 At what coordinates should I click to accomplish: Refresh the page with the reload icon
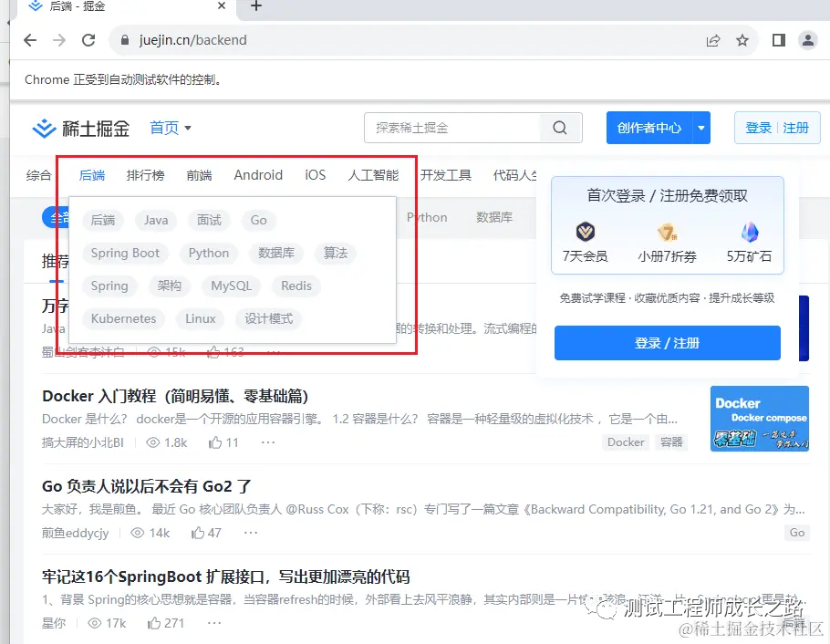click(x=88, y=40)
